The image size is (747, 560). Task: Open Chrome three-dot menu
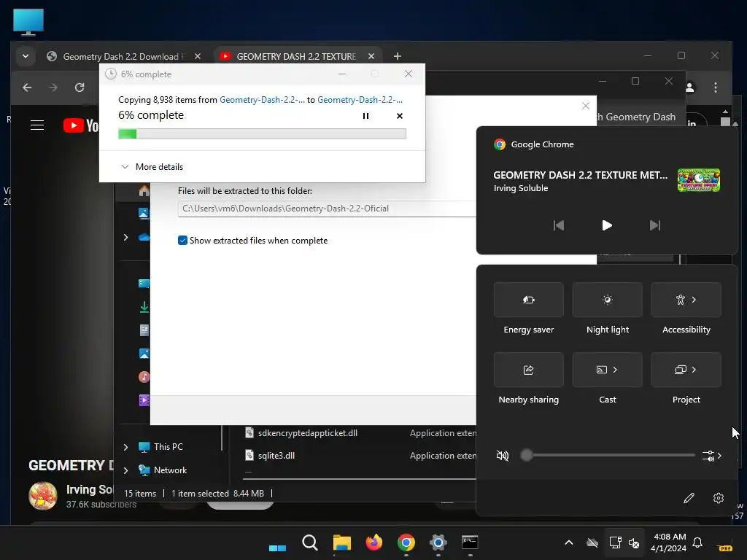[x=715, y=87]
